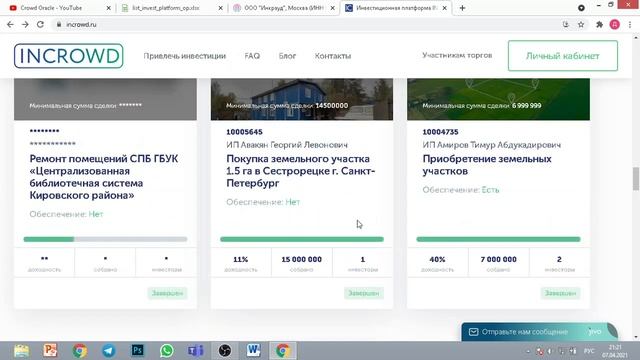Switch to the list_invest_platform_op.doc tab
640x360 pixels.
click(171, 8)
